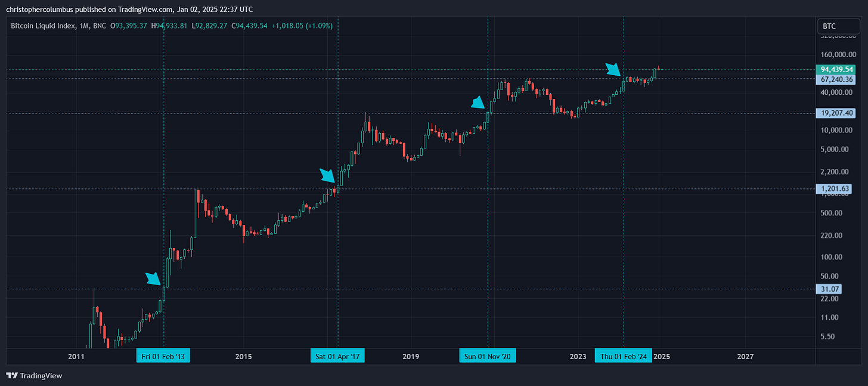The image size is (868, 386).
Task: Click the 5,000.00 price axis tick
Action: [x=836, y=149]
